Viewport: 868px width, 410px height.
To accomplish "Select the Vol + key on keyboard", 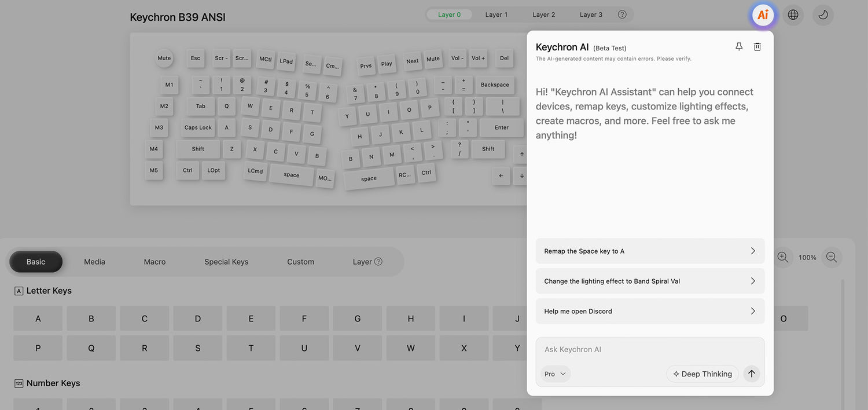I will [479, 58].
